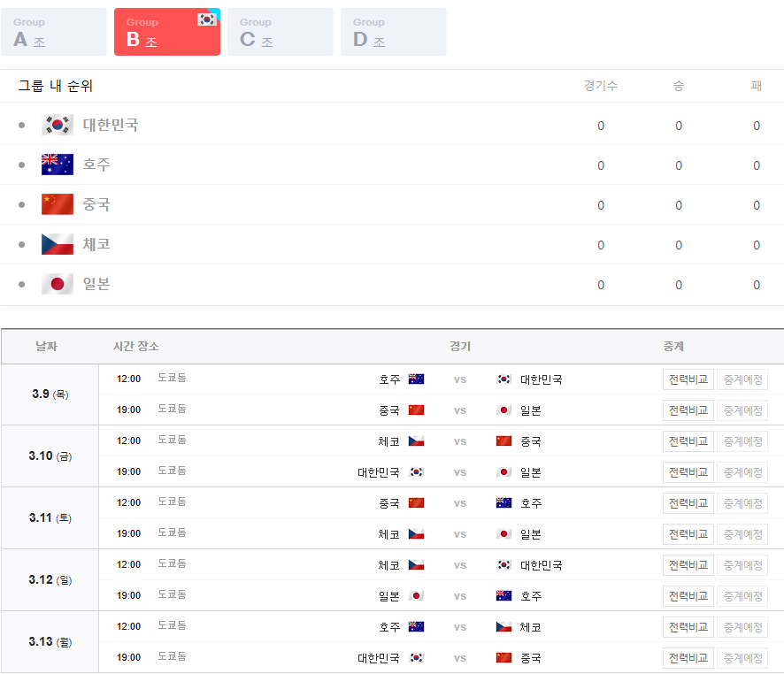The width and height of the screenshot is (784, 674).
Task: Go to the Group D tab
Action: point(394,32)
